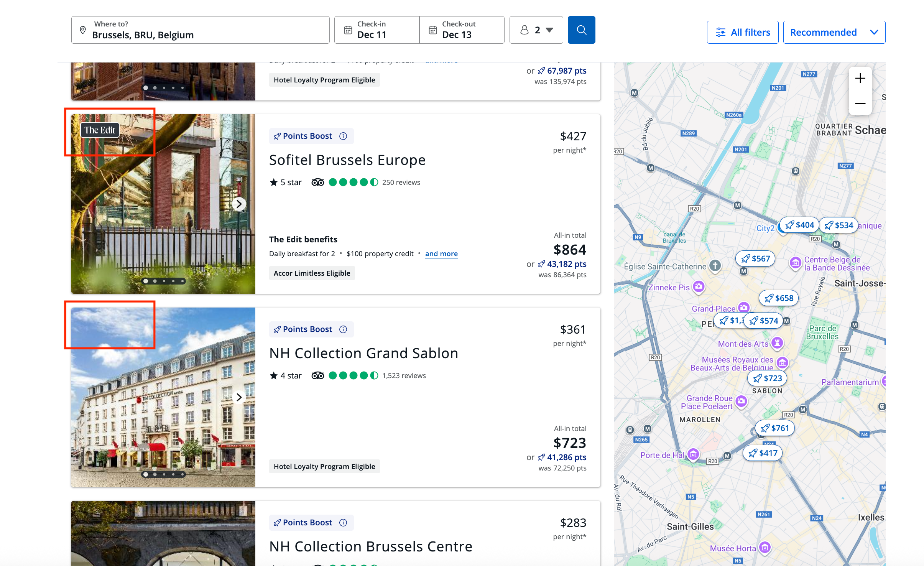This screenshot has height=566, width=924.
Task: Click the $864 all-in total for Sofitel
Action: point(570,250)
